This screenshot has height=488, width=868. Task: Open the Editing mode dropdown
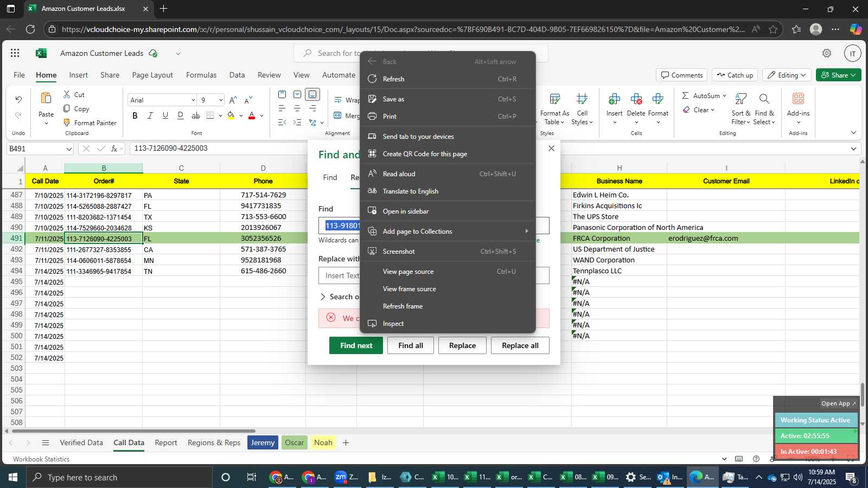click(x=787, y=75)
